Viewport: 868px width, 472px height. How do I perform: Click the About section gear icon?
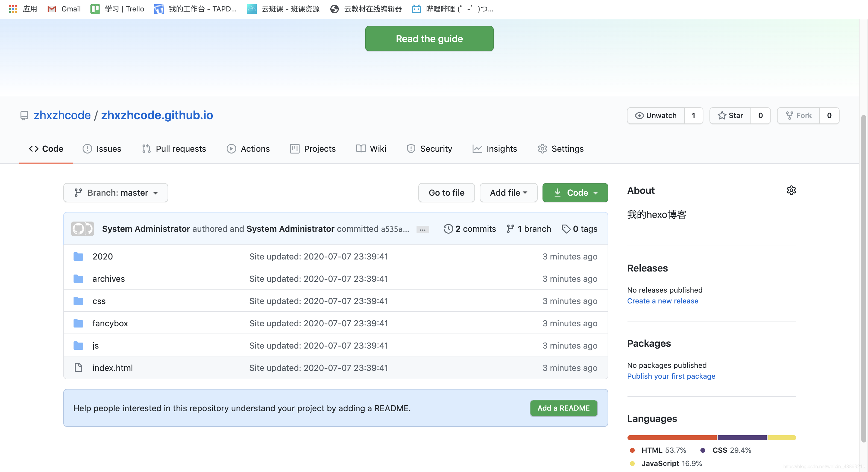click(791, 190)
